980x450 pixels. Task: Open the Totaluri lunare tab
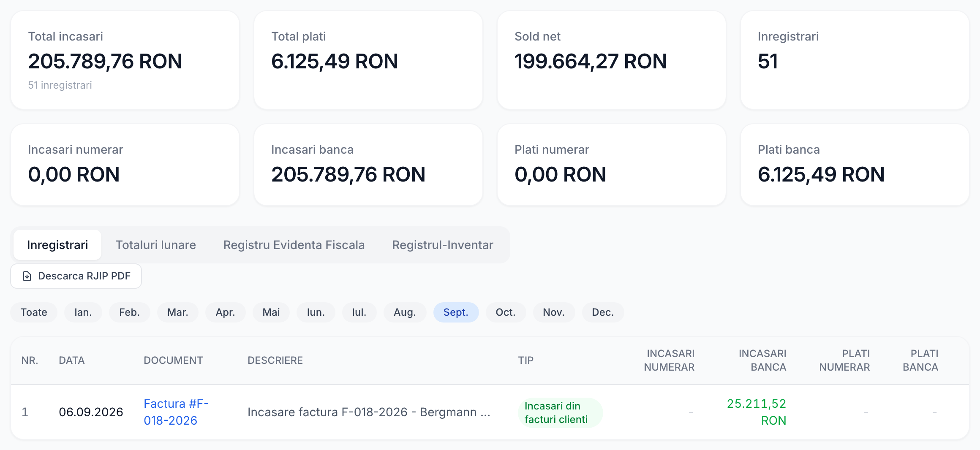tap(156, 245)
